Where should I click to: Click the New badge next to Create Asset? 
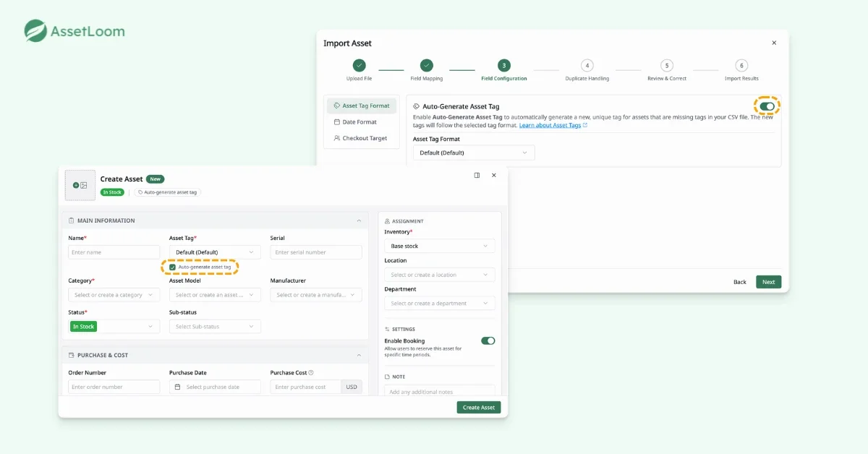point(156,179)
